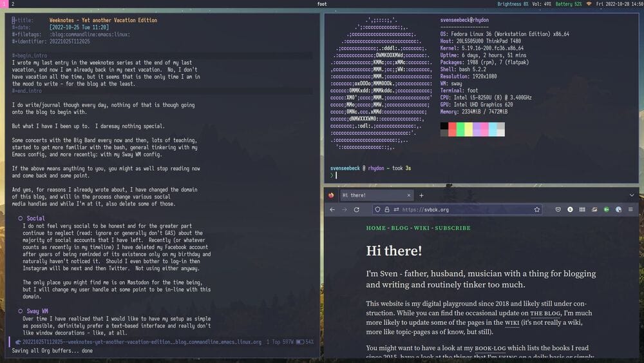Viewport: 644px width, 363px height.
Task: Follow the SUBSCRIBE link in site header
Action: pos(453,228)
